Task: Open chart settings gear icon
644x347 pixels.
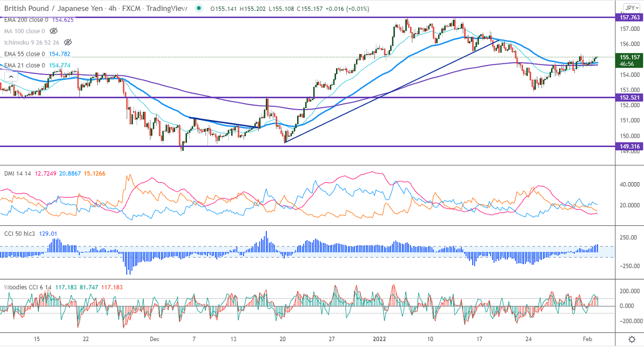Action: (x=632, y=339)
